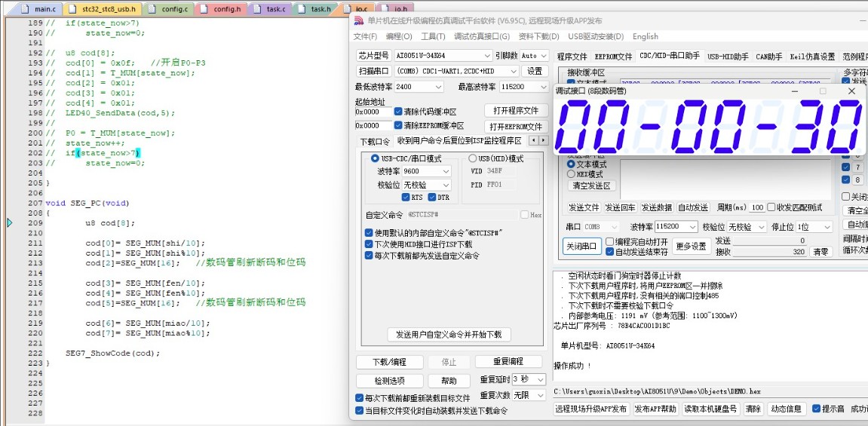The width and height of the screenshot is (868, 426).
Task: Click the 扫描串口 button
Action: point(373,71)
